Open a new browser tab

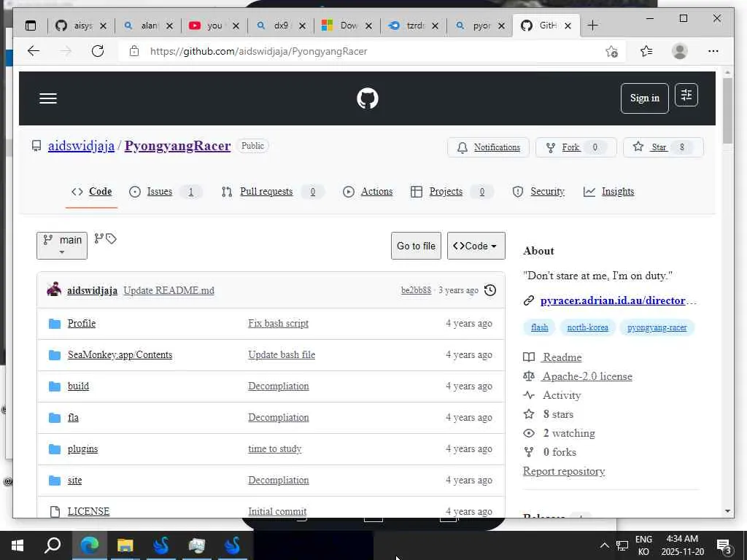click(592, 26)
